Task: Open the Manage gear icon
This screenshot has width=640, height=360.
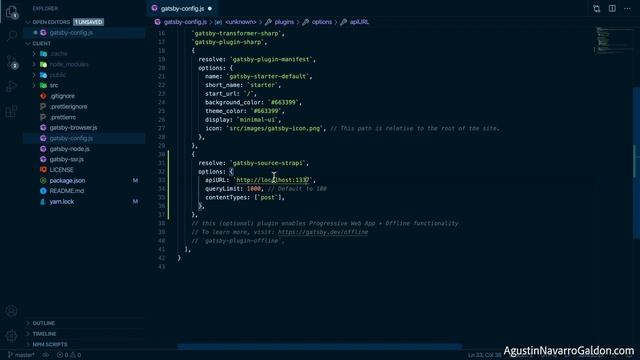Action: click(11, 336)
